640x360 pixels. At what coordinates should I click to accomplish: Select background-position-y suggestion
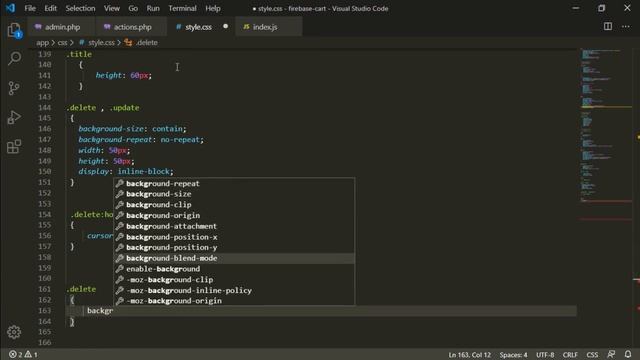point(234,247)
